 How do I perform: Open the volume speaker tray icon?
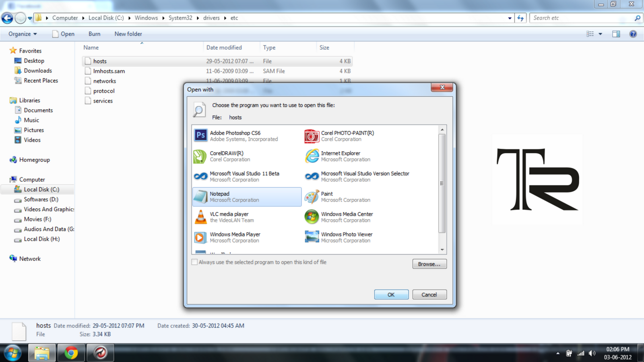592,353
